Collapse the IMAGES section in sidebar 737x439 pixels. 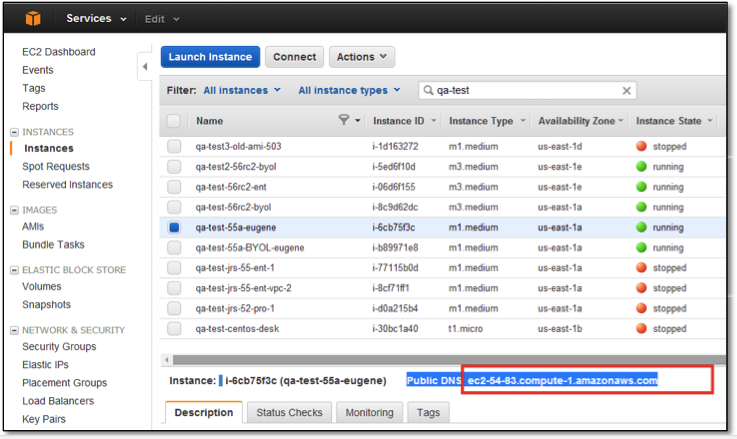[x=15, y=210]
